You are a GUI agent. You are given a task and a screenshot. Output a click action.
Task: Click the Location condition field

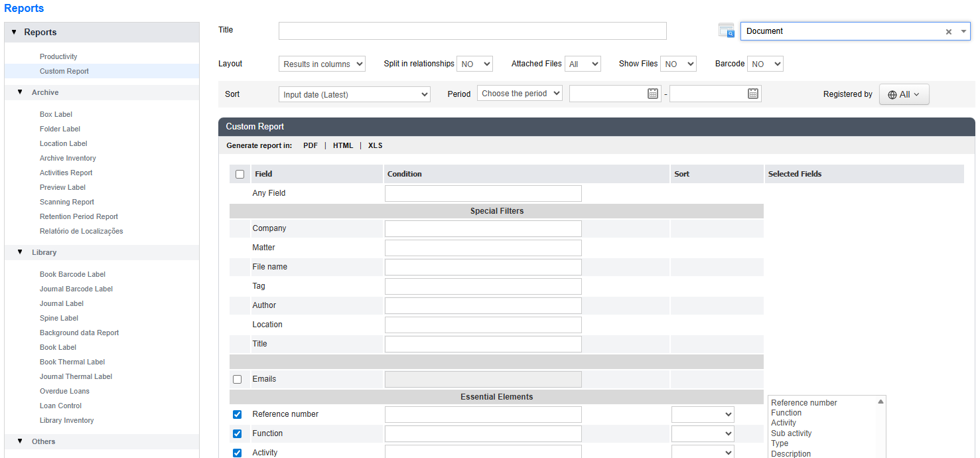pos(483,325)
